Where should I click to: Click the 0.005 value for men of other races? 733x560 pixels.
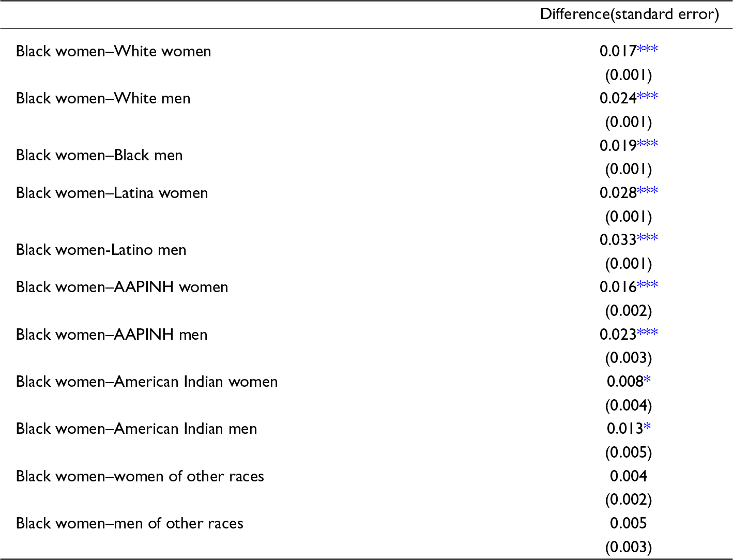coord(628,523)
